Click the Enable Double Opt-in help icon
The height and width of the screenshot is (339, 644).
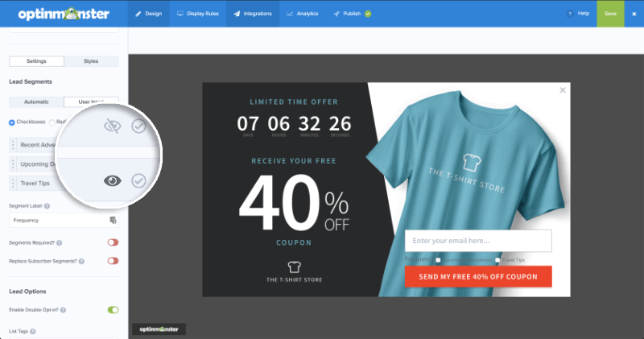63,310
